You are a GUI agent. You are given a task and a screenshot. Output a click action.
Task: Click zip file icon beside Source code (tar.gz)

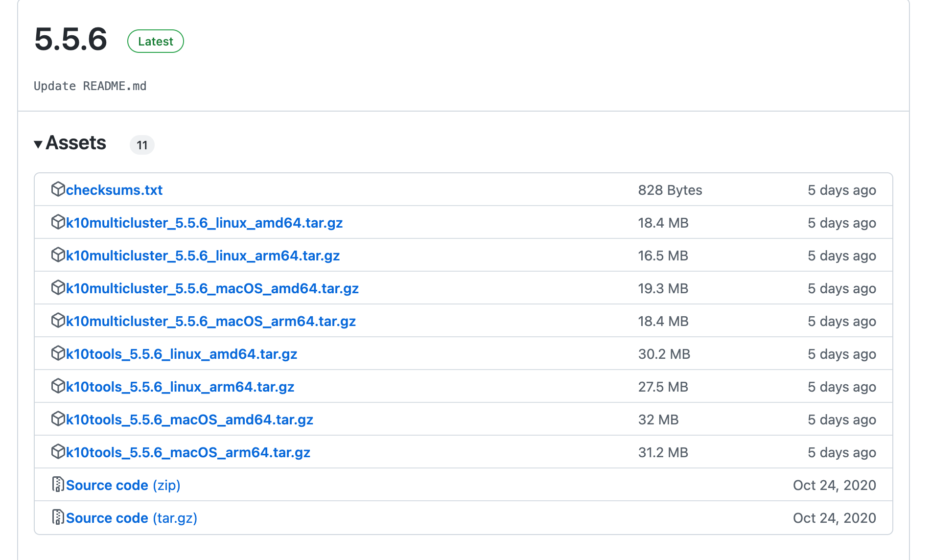click(x=58, y=517)
